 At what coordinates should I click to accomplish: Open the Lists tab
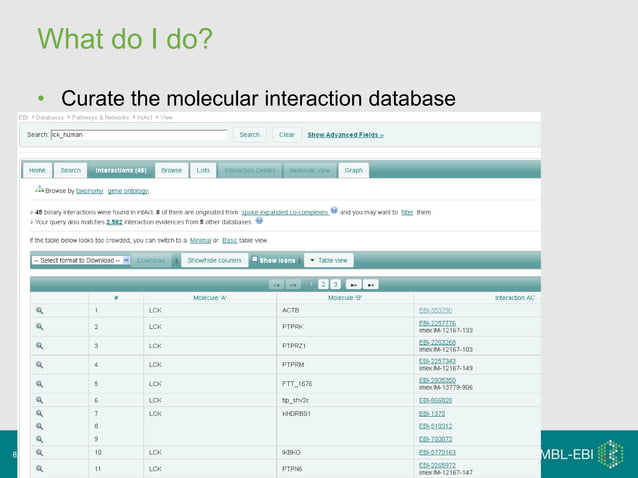coord(203,170)
